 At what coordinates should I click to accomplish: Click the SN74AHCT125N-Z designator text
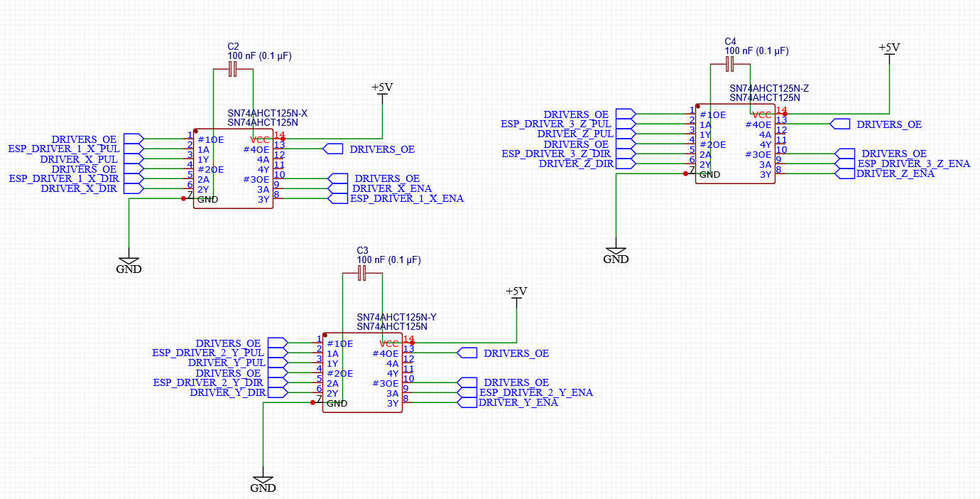(x=770, y=88)
